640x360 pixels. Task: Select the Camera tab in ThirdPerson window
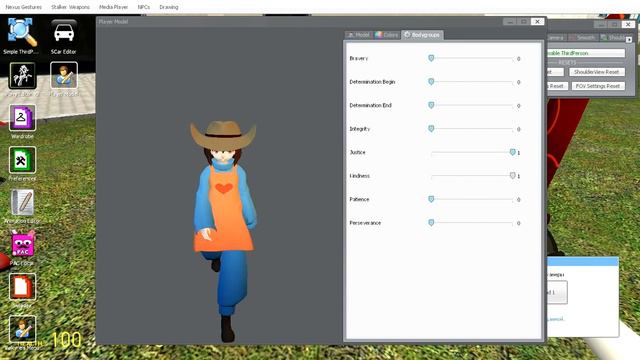557,38
